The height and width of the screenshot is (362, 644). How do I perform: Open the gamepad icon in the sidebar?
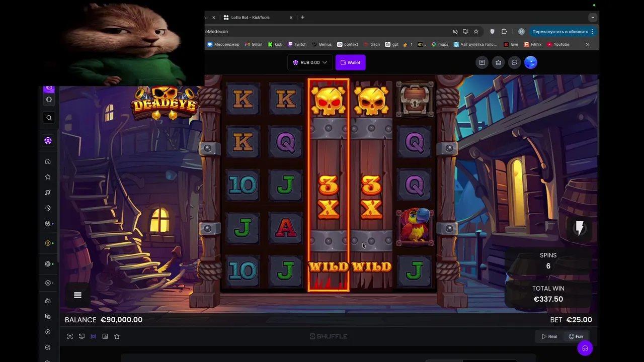[48, 301]
